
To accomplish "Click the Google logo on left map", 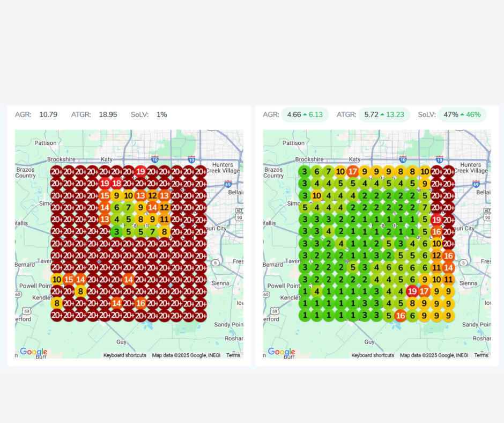I will (x=33, y=352).
